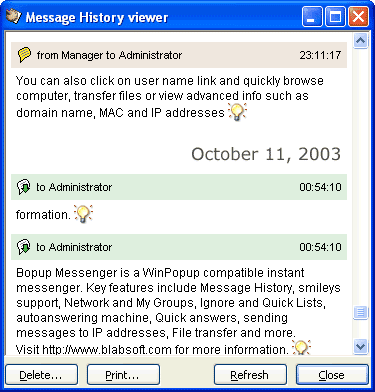Click the first green incoming message icon

pos(24,187)
